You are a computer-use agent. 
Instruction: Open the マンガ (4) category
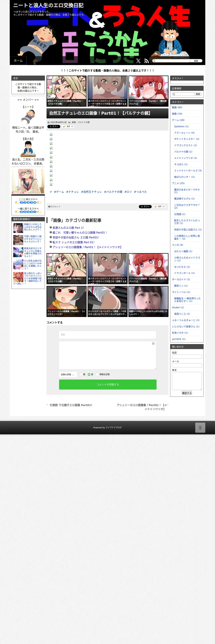177,245
